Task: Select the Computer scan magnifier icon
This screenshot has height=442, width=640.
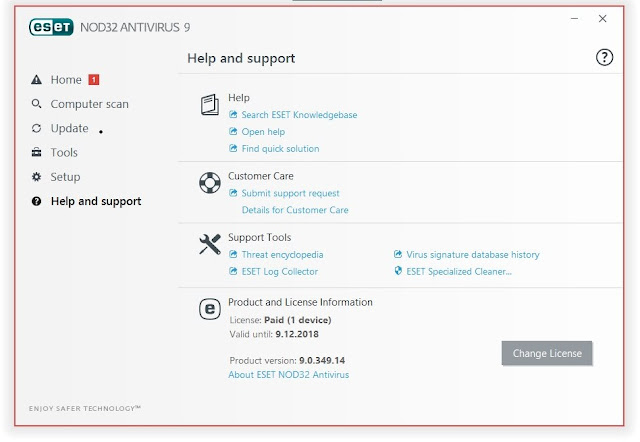Action: (36, 104)
